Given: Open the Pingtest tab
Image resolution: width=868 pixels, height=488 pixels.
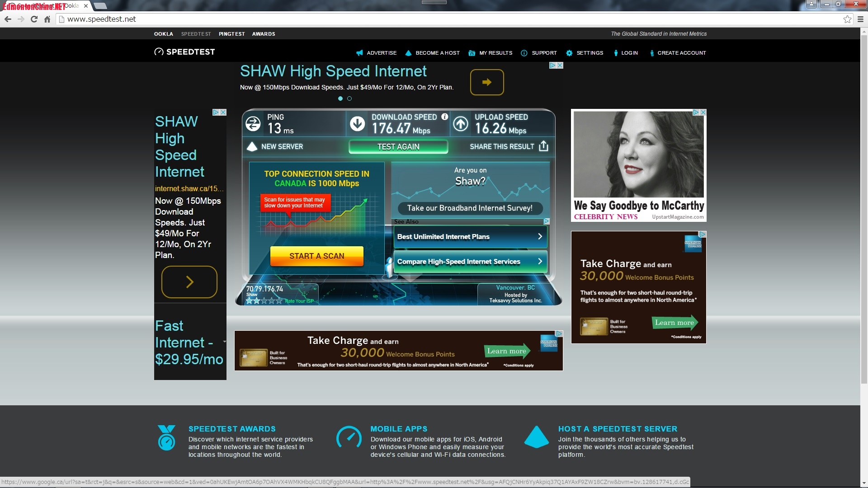Looking at the screenshot, I should (231, 34).
